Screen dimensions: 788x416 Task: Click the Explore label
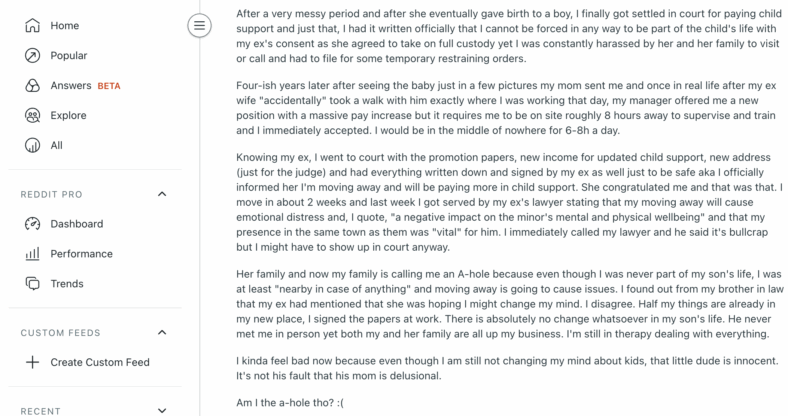[x=68, y=116]
